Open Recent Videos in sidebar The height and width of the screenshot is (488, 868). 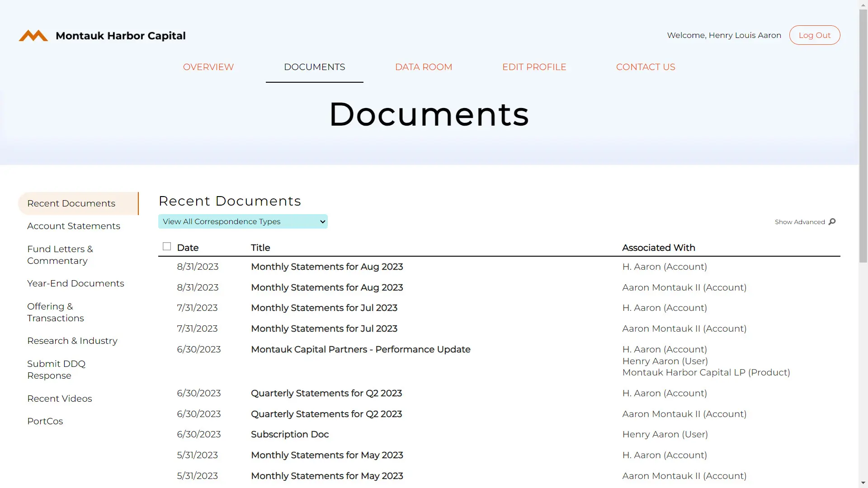[60, 399]
